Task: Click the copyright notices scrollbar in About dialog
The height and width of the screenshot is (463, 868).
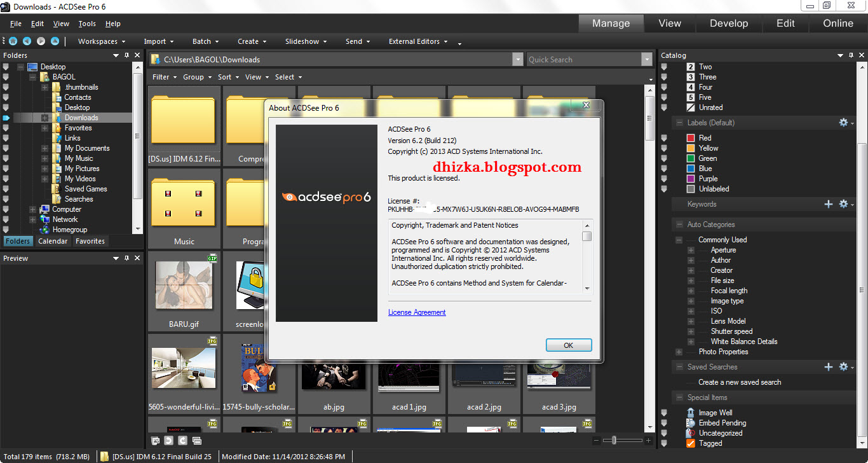Action: [587, 256]
